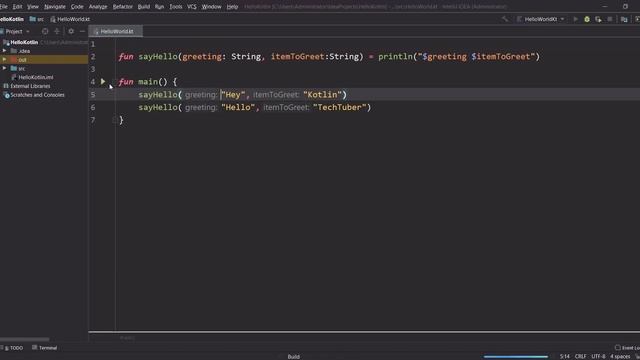Expand the out folder arrow
This screenshot has height=360, width=640.
4,60
